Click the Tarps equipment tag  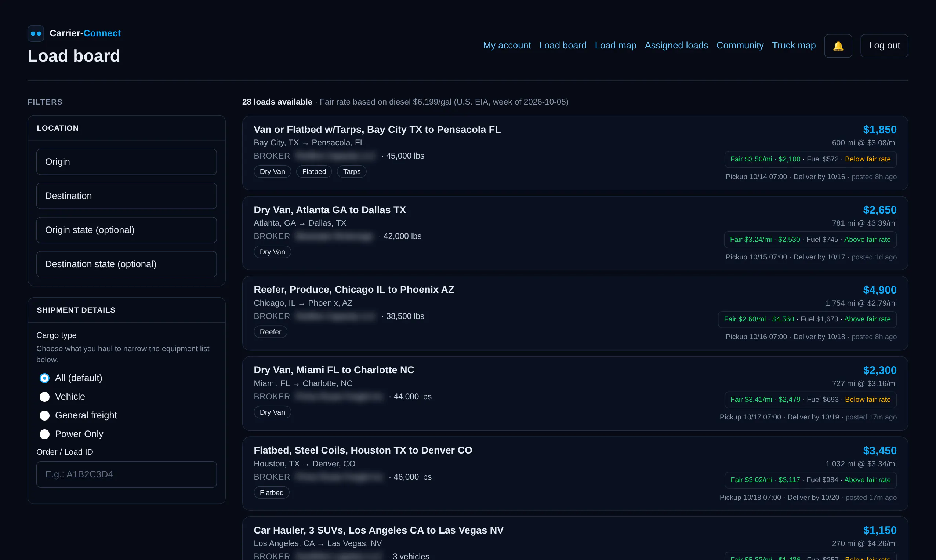(x=352, y=172)
